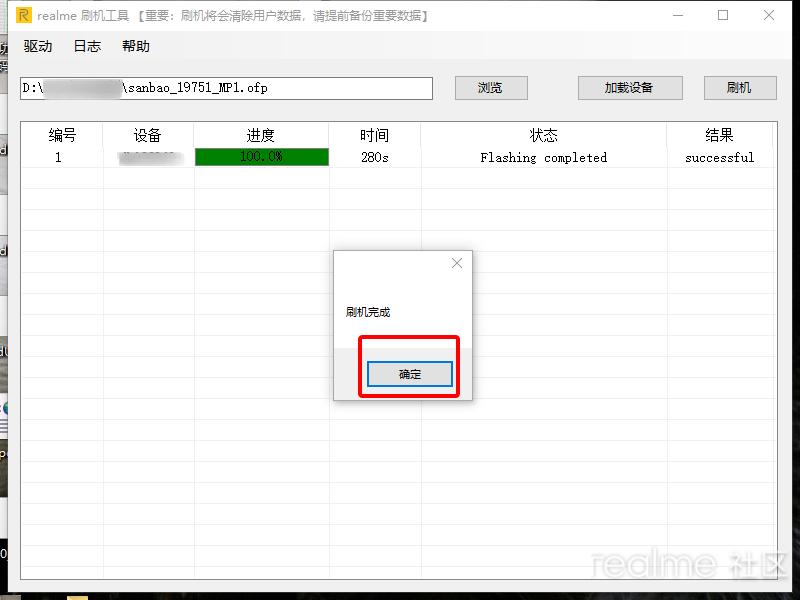Open the 帮助 menu
The height and width of the screenshot is (600, 800).
pos(137,46)
